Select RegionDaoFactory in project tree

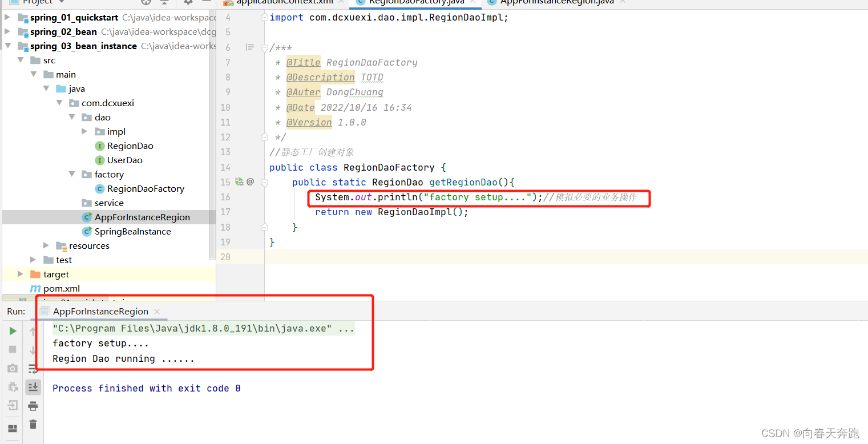(146, 189)
